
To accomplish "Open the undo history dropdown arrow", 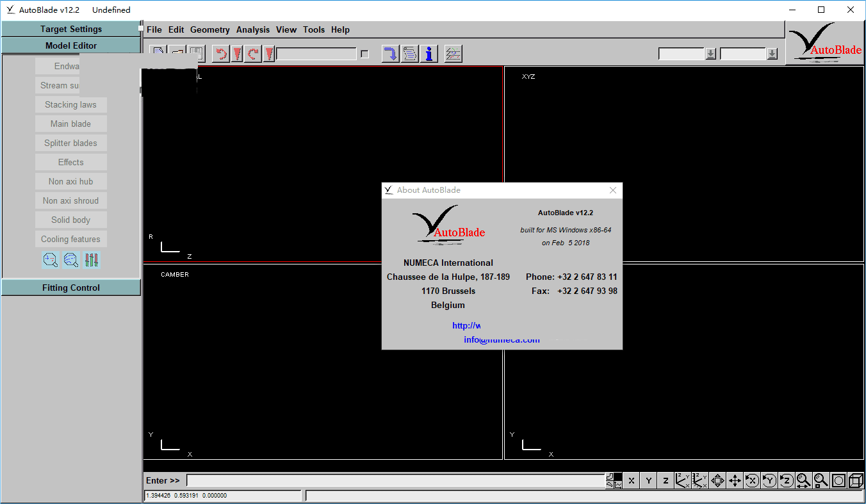I will (x=237, y=54).
